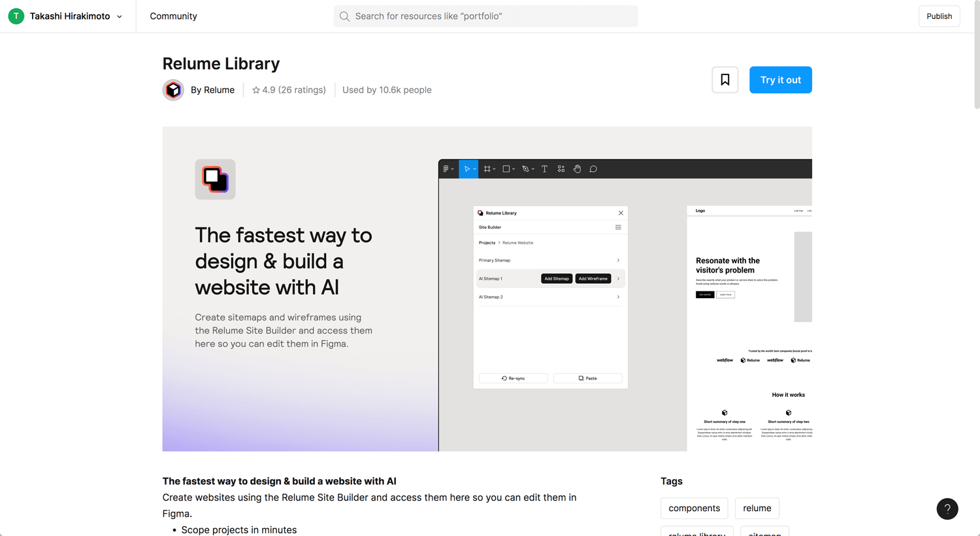Screen dimensions: 980x536
Task: Click the Scope projects in minutes bullet
Action: 239,530
